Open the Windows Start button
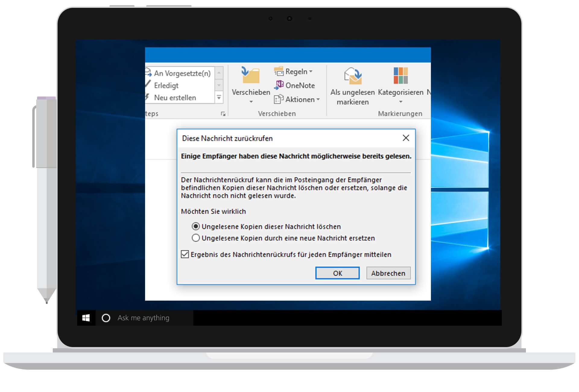This screenshot has height=392, width=579. (x=86, y=318)
